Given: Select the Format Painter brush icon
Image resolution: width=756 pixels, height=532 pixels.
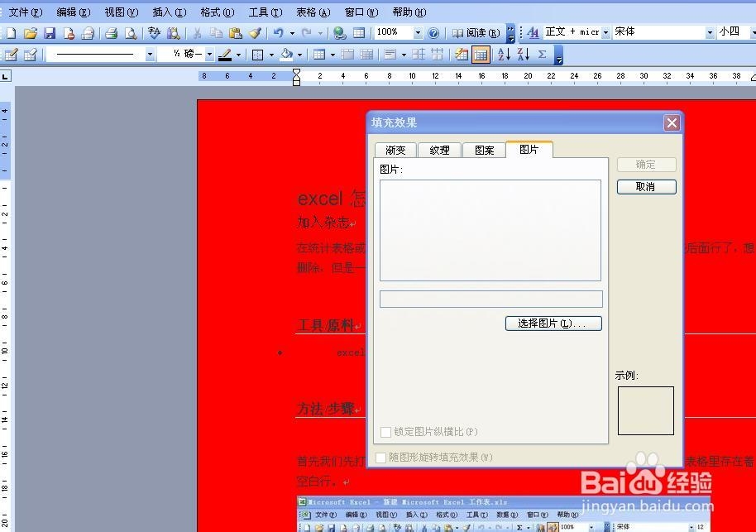Looking at the screenshot, I should pos(255,33).
